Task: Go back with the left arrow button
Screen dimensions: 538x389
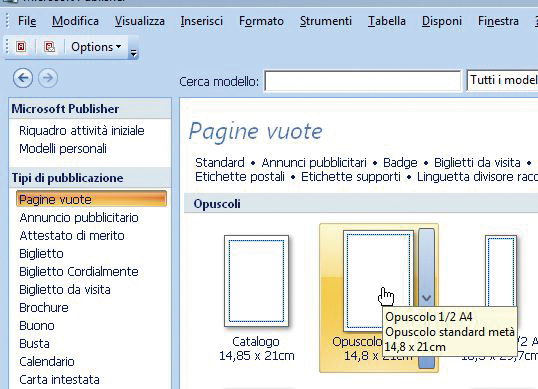Action: [x=23, y=78]
